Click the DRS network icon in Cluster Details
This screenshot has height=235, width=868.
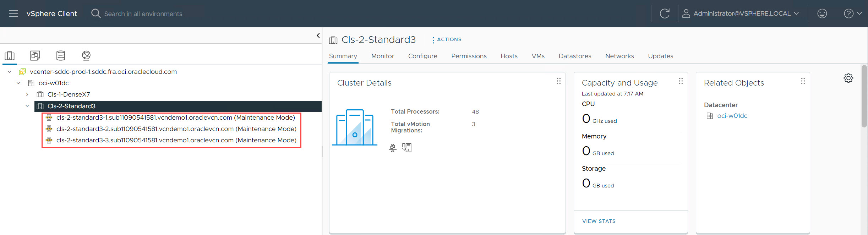(393, 148)
